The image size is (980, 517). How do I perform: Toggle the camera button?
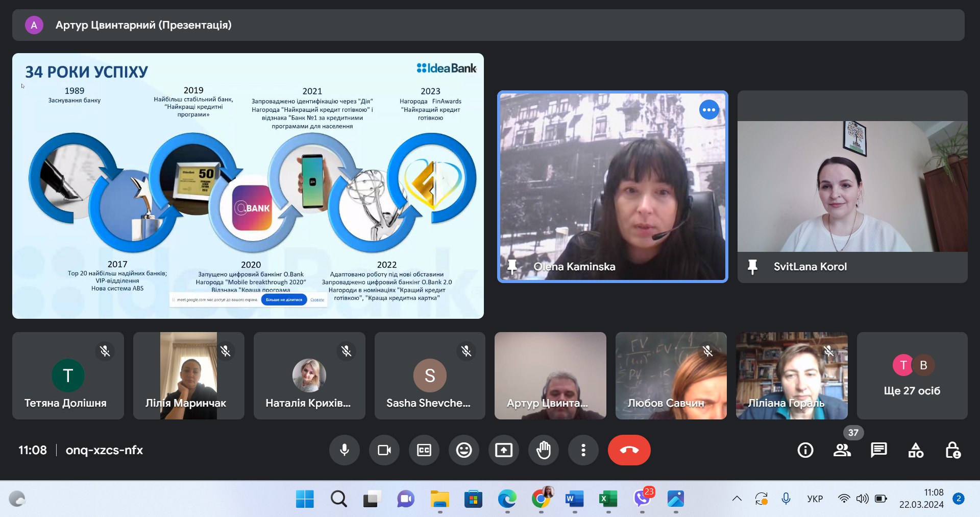(x=384, y=450)
